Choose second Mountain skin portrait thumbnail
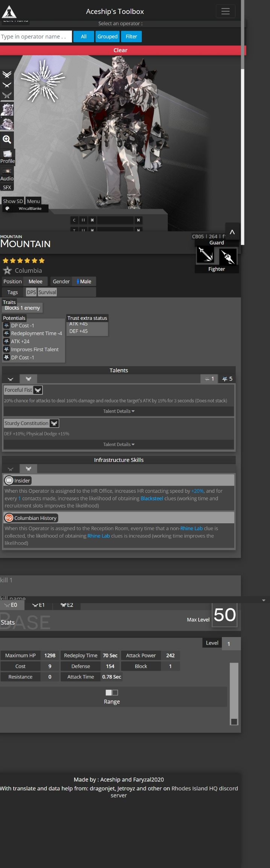This screenshot has height=868, width=270. [7, 123]
